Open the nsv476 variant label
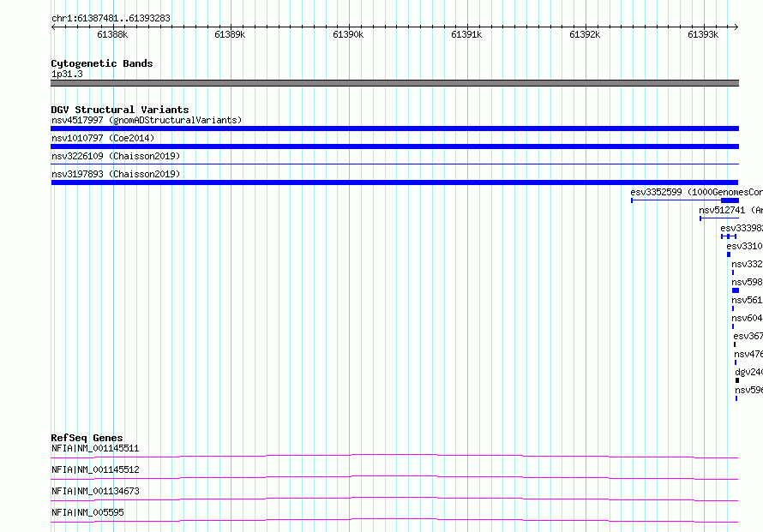 pyautogui.click(x=748, y=354)
